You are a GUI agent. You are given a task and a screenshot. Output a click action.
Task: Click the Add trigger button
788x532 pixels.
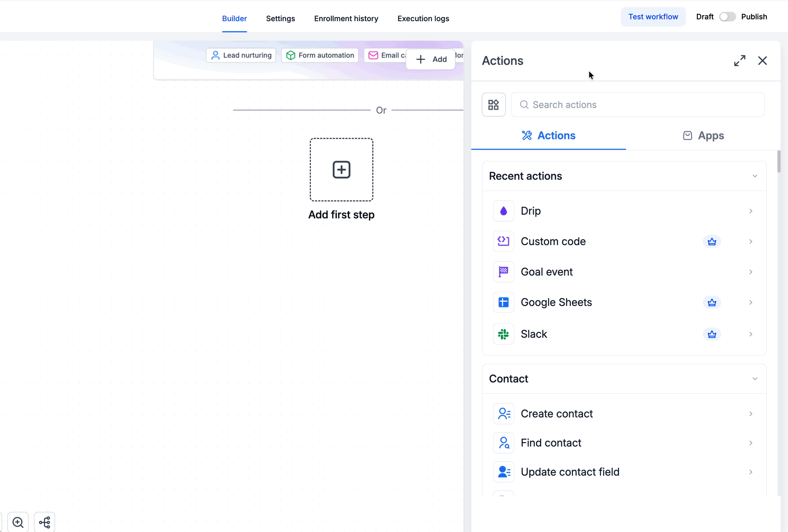431,59
